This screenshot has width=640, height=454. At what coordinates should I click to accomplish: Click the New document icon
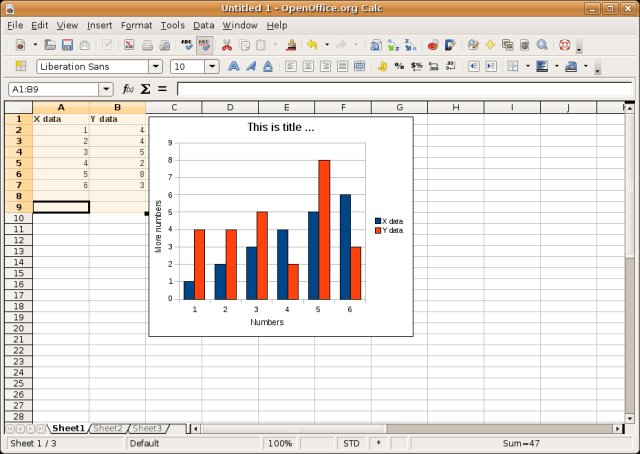[20, 45]
